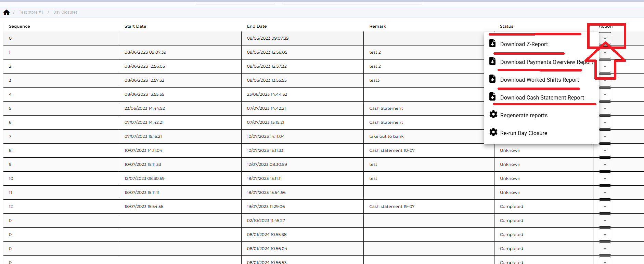Image resolution: width=644 pixels, height=264 pixels.
Task: Click the Download Z-Report file icon
Action: click(x=492, y=43)
